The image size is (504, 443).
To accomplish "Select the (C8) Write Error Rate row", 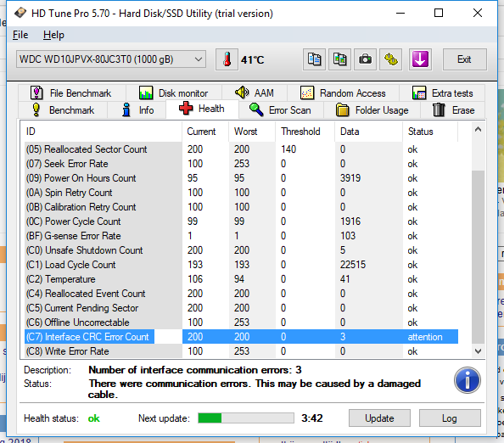I will click(241, 351).
